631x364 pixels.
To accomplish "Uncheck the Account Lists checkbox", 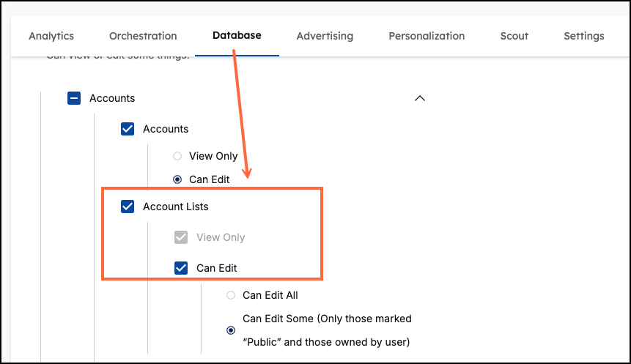I will (x=128, y=207).
